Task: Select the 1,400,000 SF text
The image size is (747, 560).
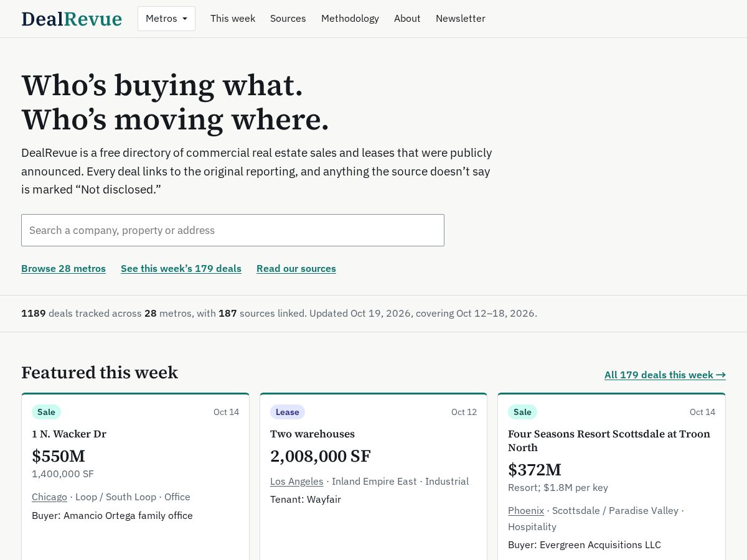Action: pos(63,474)
